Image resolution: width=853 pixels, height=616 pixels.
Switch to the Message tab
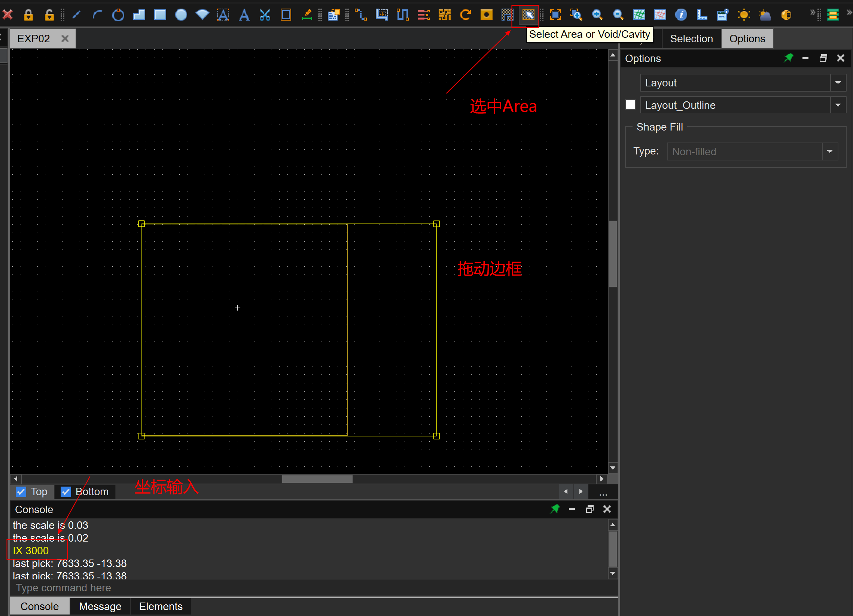[x=100, y=606]
